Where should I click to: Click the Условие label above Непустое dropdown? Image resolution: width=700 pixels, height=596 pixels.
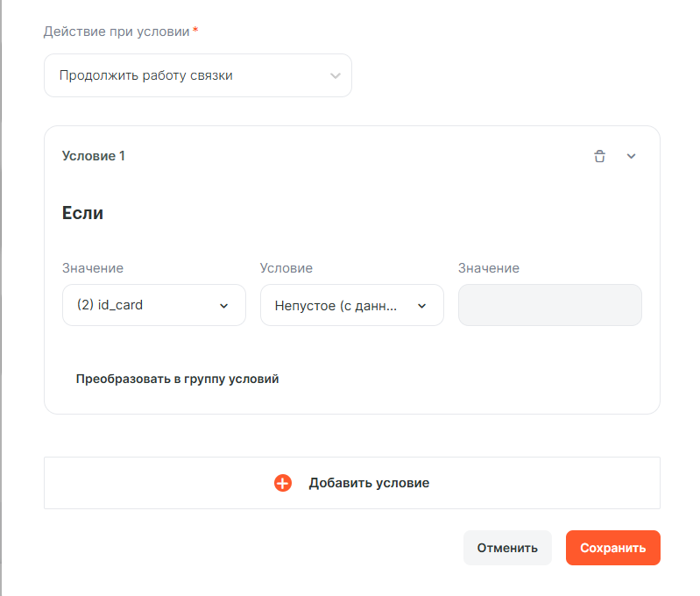point(286,268)
